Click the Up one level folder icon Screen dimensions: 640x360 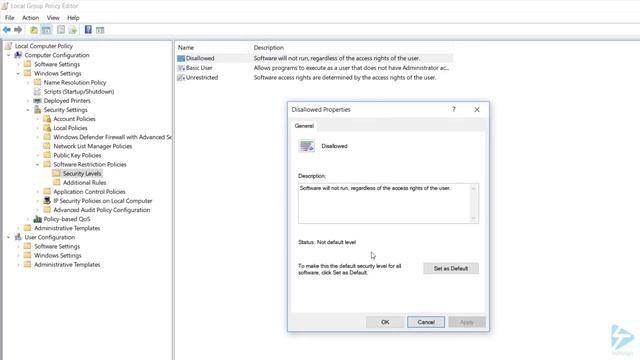click(34, 30)
